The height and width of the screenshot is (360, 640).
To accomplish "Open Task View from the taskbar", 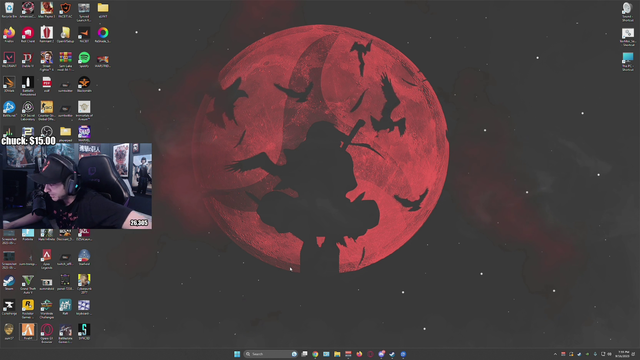I will pos(304,354).
